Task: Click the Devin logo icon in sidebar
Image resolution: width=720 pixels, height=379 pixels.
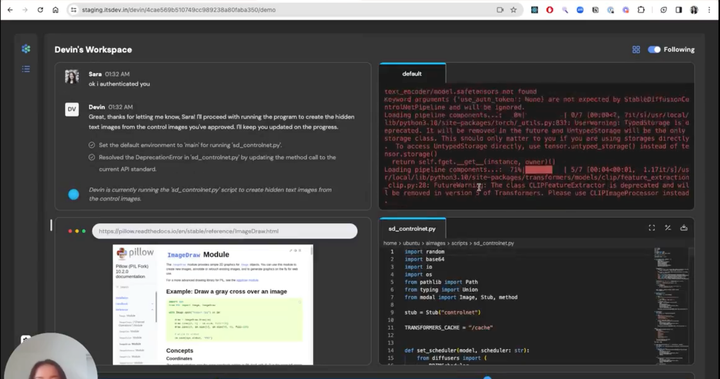Action: 26,49
